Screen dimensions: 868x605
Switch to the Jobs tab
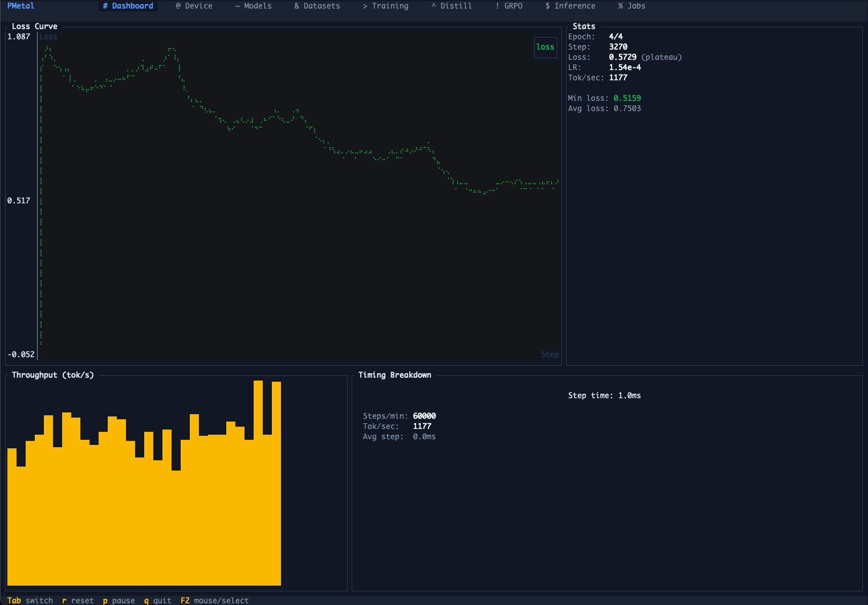631,6
